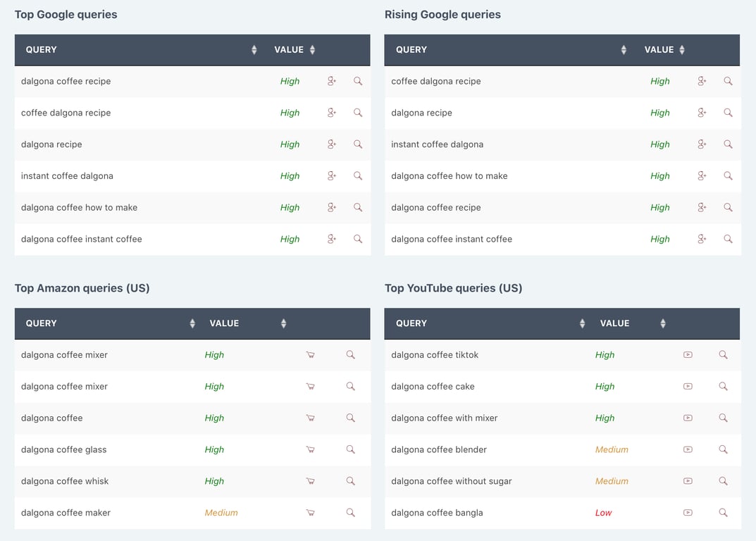The height and width of the screenshot is (541, 756).
Task: Open Google icon for 'dalgona coffee recipe' in Rising Google queries
Action: (x=702, y=207)
